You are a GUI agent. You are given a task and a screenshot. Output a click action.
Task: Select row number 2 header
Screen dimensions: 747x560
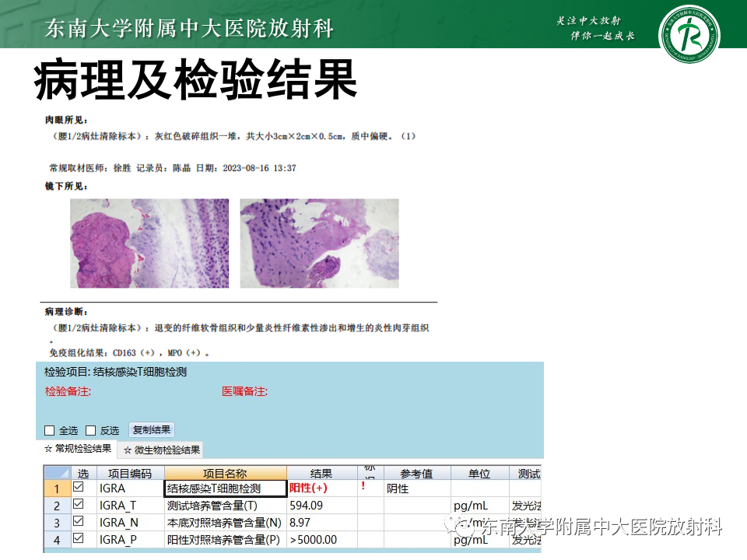57,506
